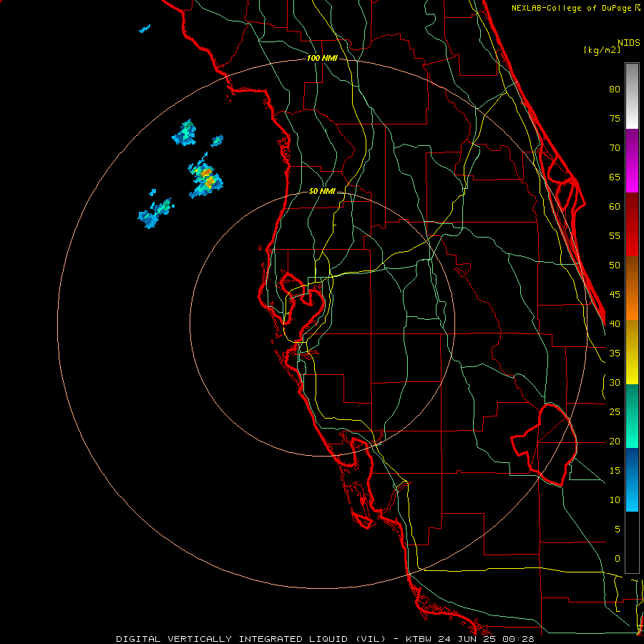Click the 25 value on the VIL scale
644x644 pixels.
[615, 412]
